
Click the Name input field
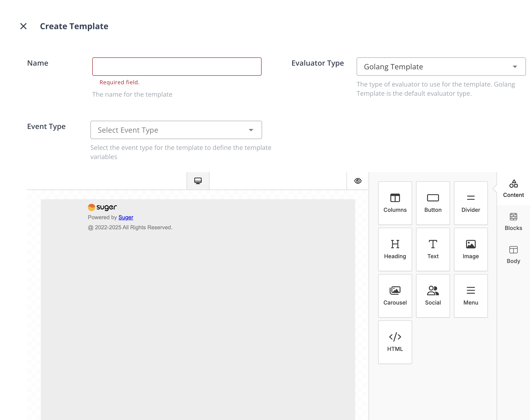[x=176, y=67]
